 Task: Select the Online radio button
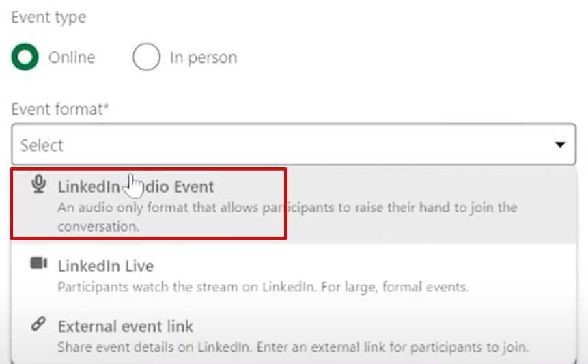tap(25, 57)
